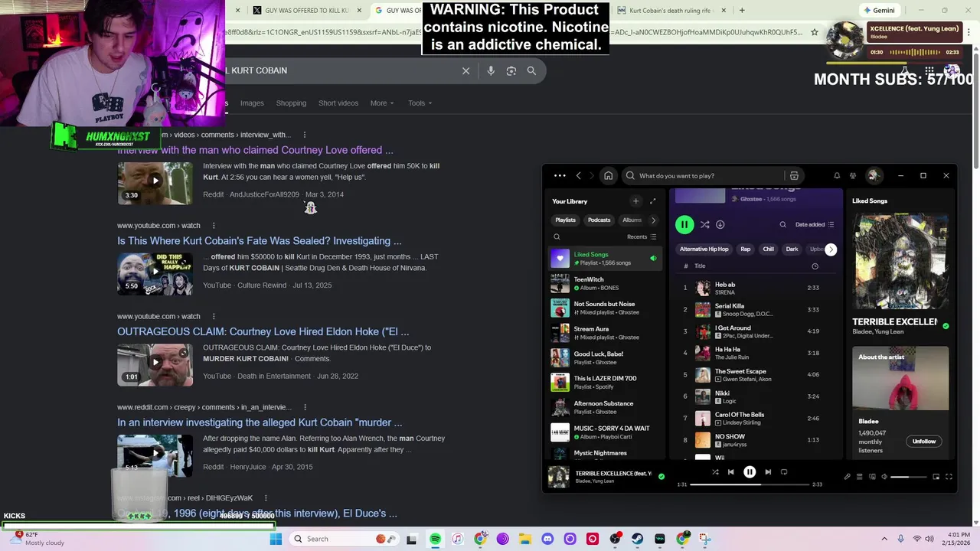
Task: Open Windows Start menu
Action: click(276, 539)
